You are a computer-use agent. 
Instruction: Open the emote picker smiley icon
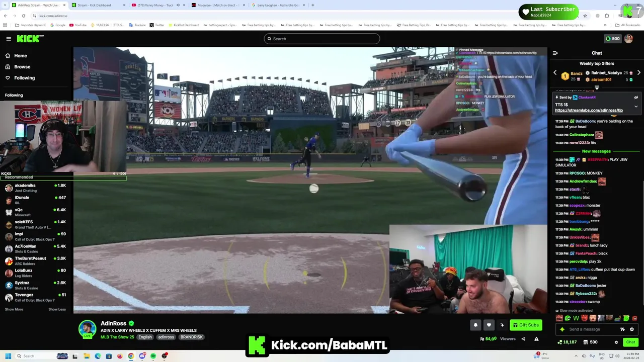pyautogui.click(x=632, y=329)
